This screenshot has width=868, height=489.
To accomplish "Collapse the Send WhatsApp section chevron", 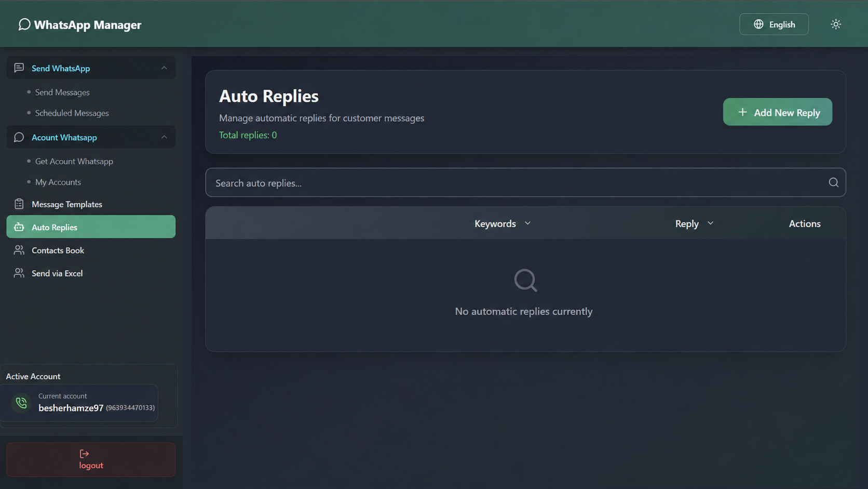I will (164, 68).
